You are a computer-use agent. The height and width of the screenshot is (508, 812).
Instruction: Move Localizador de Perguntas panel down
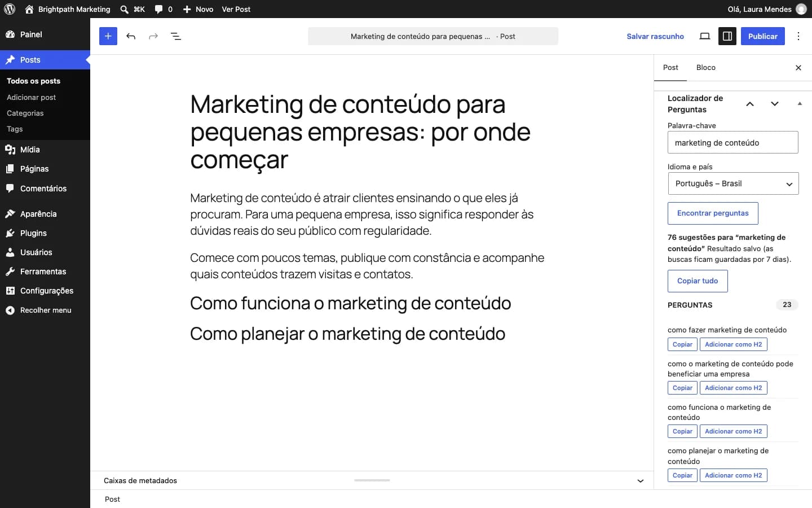(775, 104)
